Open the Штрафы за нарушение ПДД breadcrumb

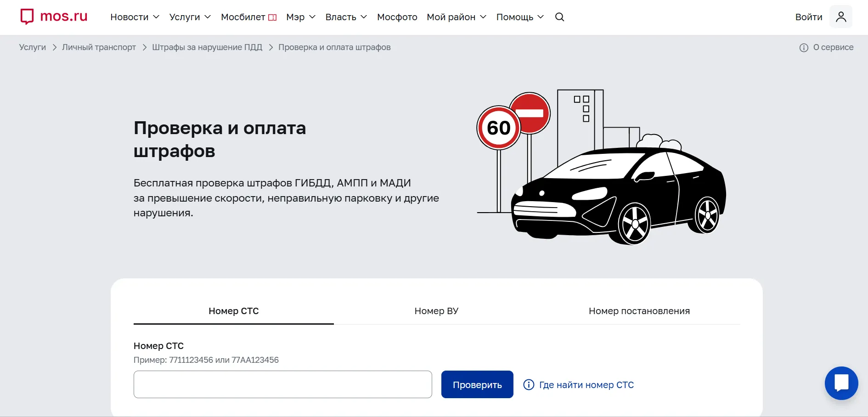pyautogui.click(x=207, y=47)
